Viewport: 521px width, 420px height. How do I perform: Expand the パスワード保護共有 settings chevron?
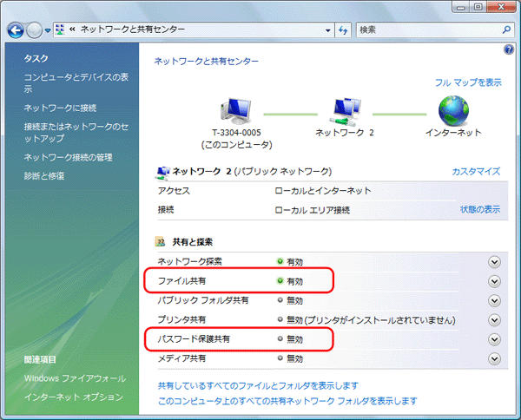tap(495, 339)
